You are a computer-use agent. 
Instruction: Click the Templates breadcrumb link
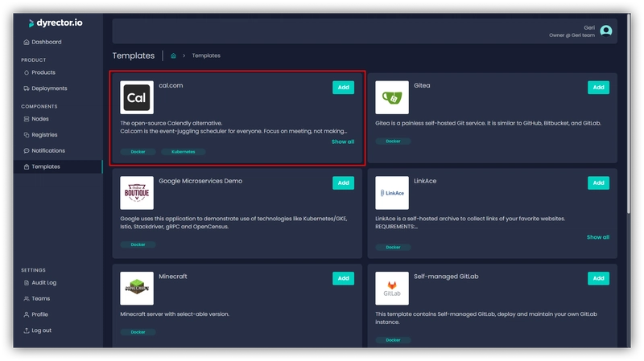pyautogui.click(x=206, y=55)
